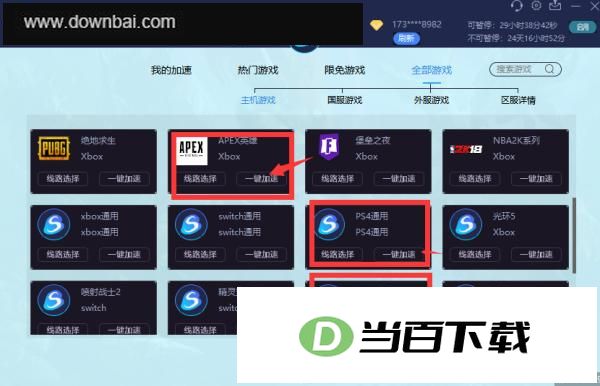Click the PS4通用 card S icon
The width and height of the screenshot is (600, 386).
(x=329, y=225)
